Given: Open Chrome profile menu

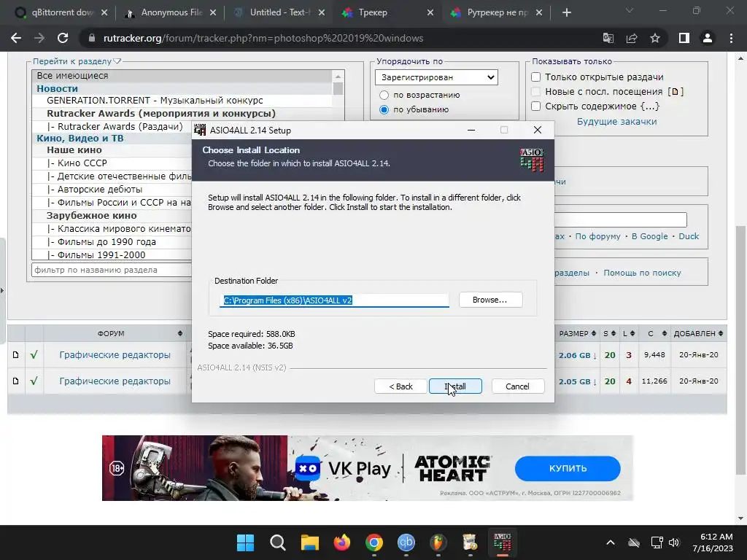Looking at the screenshot, I should tap(708, 38).
